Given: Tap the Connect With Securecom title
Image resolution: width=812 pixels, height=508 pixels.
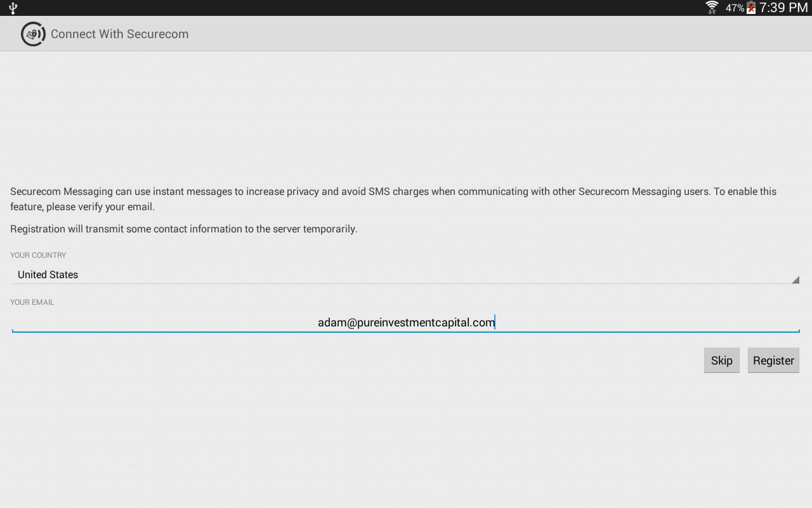Looking at the screenshot, I should (x=120, y=34).
